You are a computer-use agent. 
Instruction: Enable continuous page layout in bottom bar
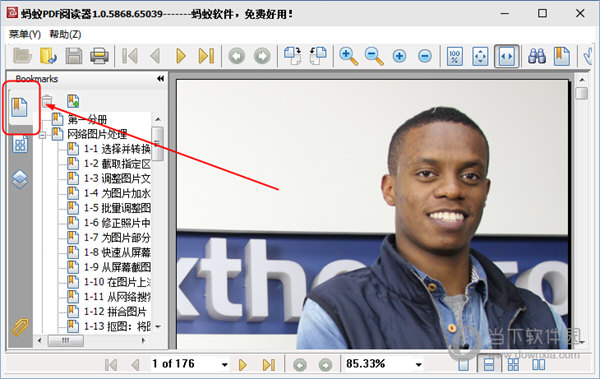[x=489, y=364]
